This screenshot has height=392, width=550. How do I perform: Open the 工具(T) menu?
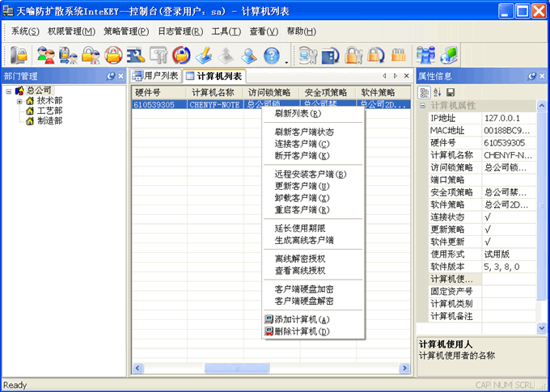click(226, 32)
